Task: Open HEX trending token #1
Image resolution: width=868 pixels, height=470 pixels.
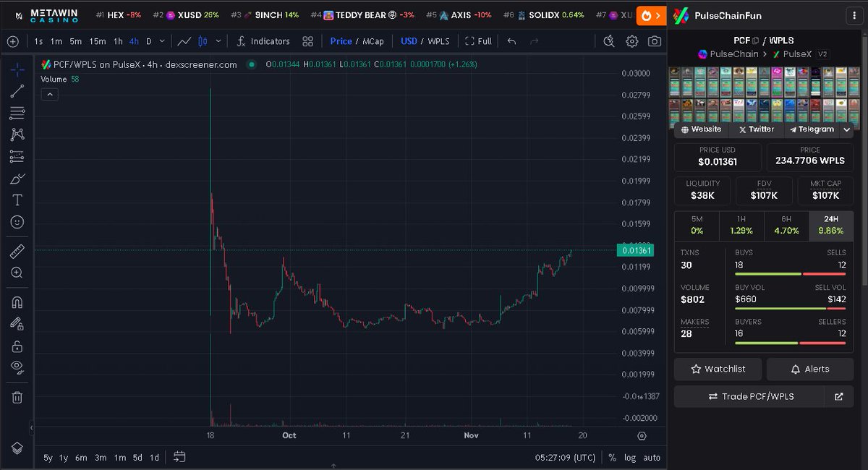Action: pyautogui.click(x=119, y=14)
